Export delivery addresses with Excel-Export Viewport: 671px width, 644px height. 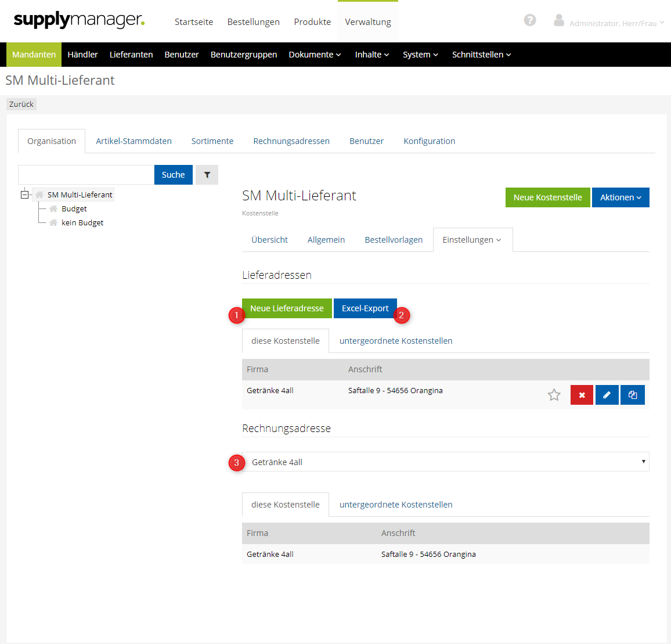(365, 308)
